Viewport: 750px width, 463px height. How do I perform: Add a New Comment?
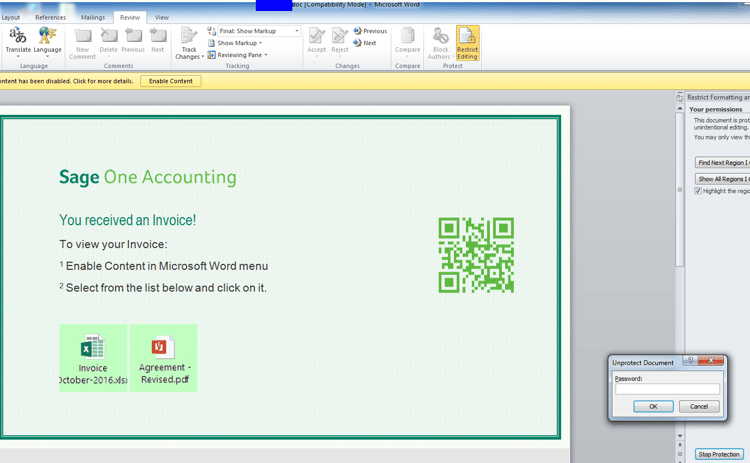pos(82,43)
